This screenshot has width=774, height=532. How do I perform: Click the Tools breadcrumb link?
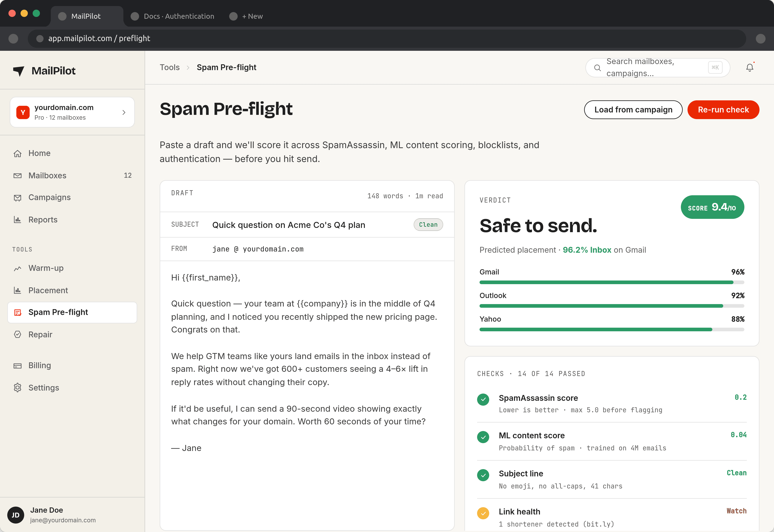(169, 67)
